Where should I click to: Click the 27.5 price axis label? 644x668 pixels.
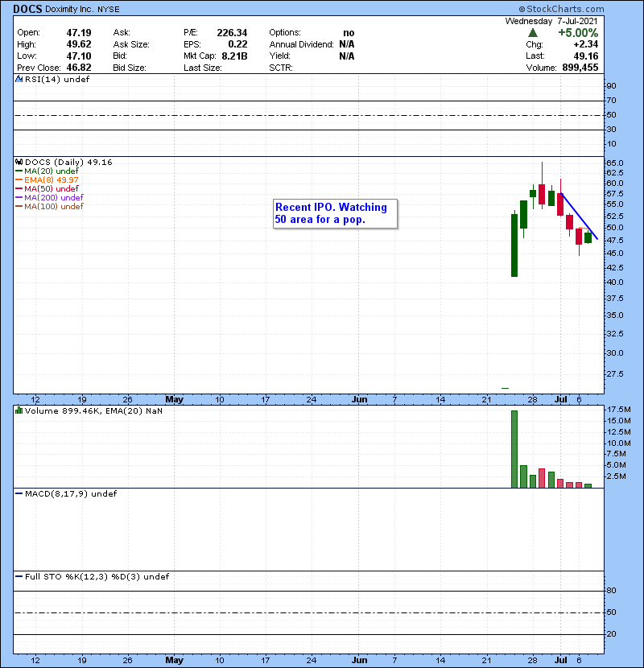point(615,373)
